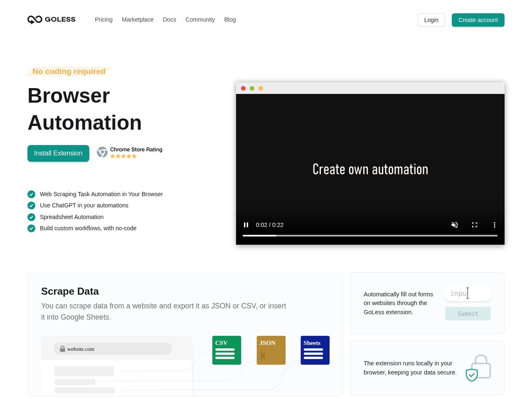Viewport: 532px width, 399px height.
Task: Click the demo input text field
Action: (468, 293)
